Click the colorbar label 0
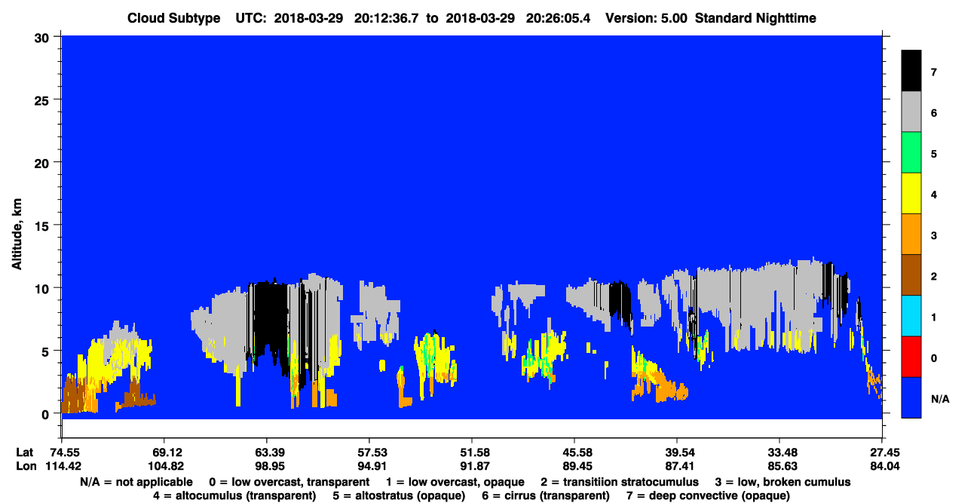The height and width of the screenshot is (503, 980). pyautogui.click(x=933, y=357)
